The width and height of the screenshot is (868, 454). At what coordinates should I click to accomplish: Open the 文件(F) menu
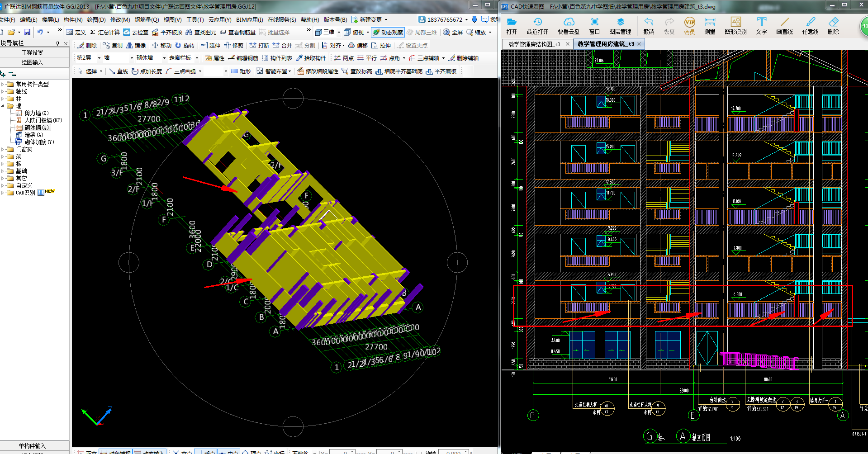point(7,19)
